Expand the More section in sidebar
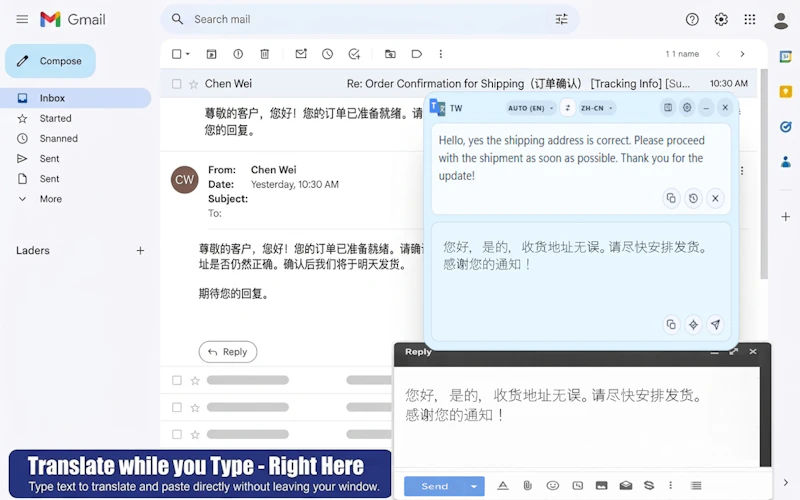This screenshot has width=800, height=500. 51,199
